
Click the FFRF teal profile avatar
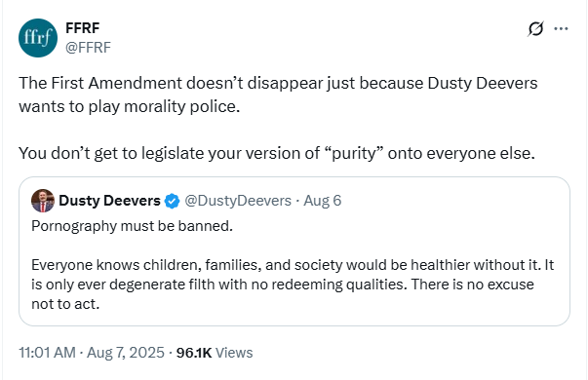pyautogui.click(x=38, y=38)
